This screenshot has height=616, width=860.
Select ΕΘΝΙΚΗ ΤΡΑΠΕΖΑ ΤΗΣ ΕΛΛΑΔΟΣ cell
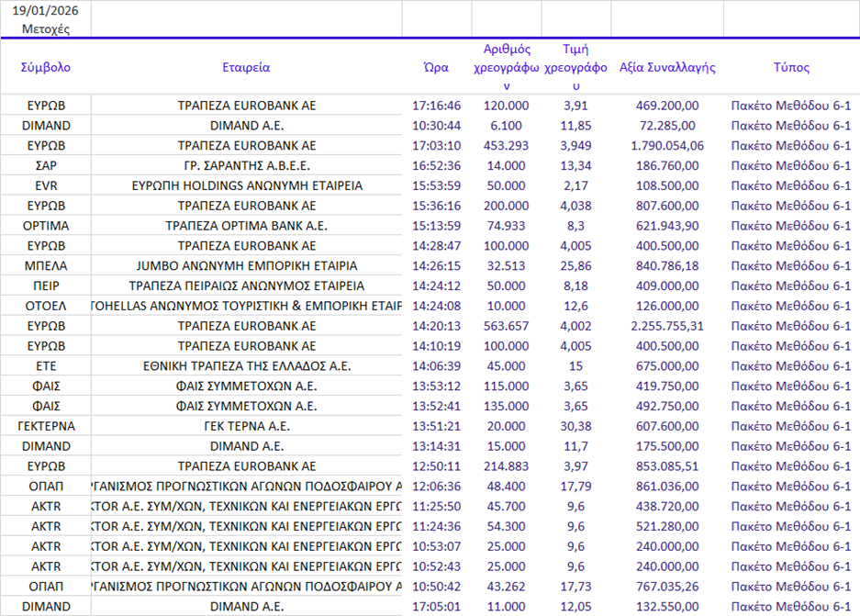point(246,366)
